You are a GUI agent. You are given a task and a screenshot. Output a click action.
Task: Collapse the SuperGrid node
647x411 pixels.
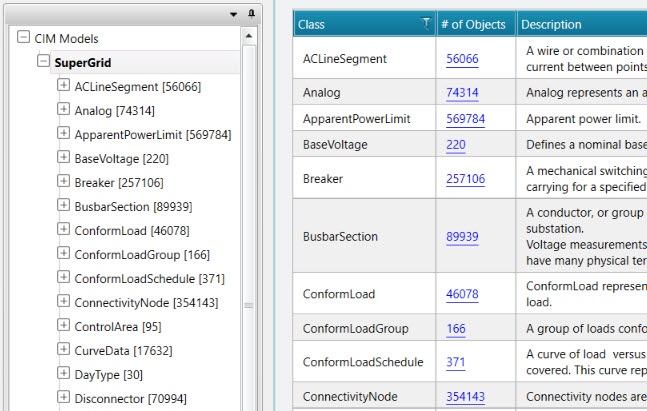[x=43, y=61]
